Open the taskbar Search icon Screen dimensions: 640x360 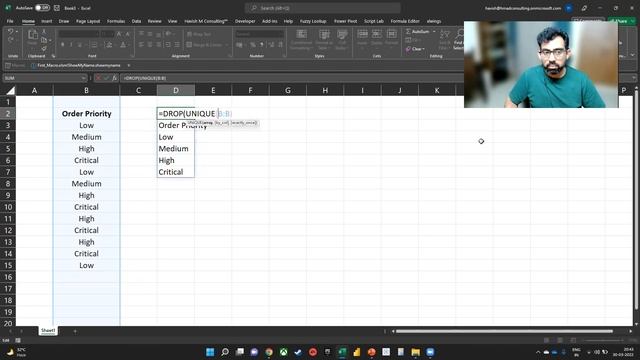coord(225,352)
